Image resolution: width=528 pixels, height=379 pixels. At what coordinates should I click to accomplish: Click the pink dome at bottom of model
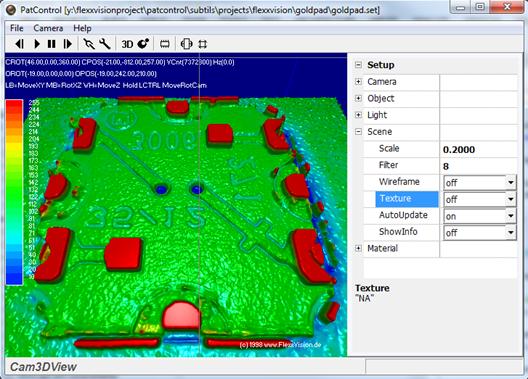(x=181, y=315)
